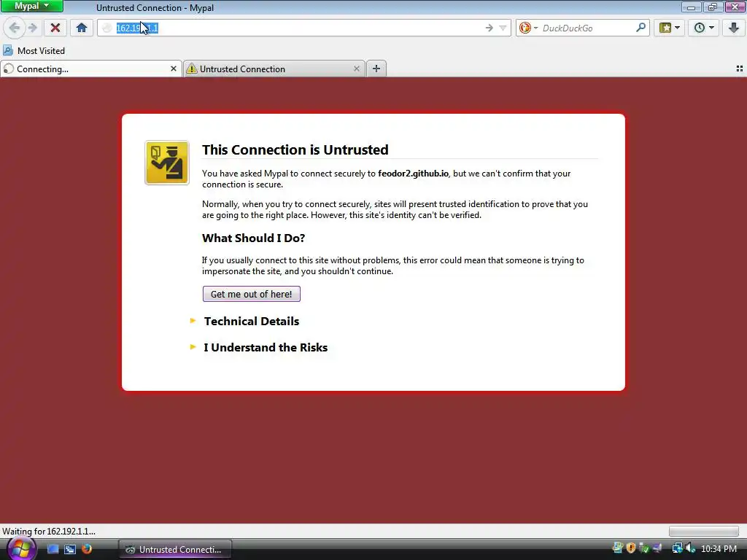Image resolution: width=747 pixels, height=560 pixels.
Task: Open the Most Visited bookmarks folder
Action: click(34, 50)
